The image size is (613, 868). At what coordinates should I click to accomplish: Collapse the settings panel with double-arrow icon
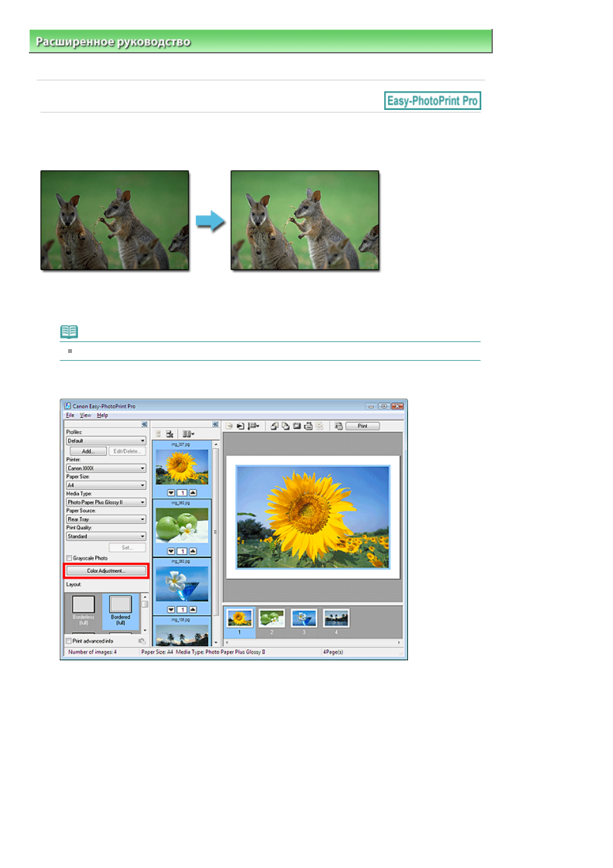145,424
